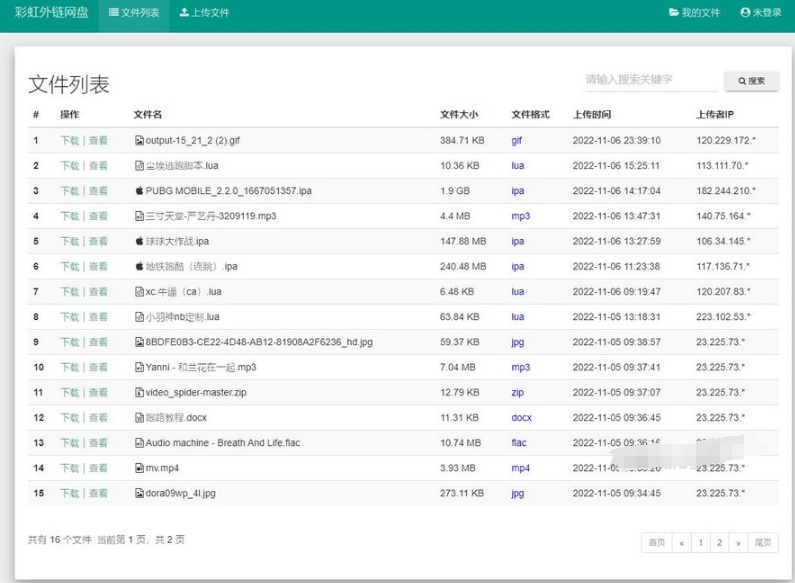Go to last page with 尾页
Screen dimensions: 795x583
click(x=763, y=542)
